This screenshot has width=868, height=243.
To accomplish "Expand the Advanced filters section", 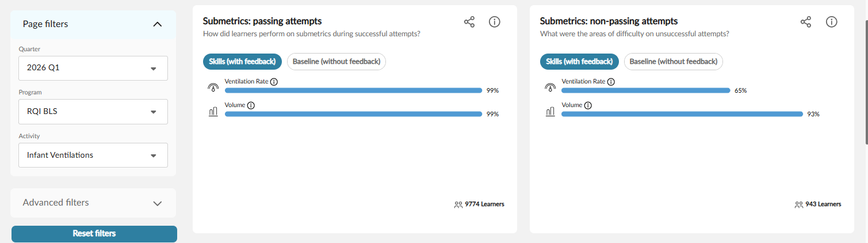I will click(157, 203).
